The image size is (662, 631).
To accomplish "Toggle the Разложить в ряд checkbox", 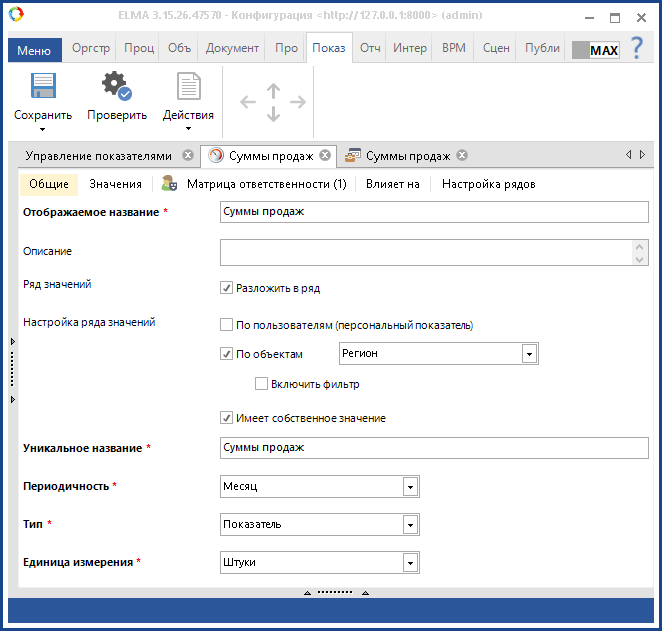I will coord(226,288).
